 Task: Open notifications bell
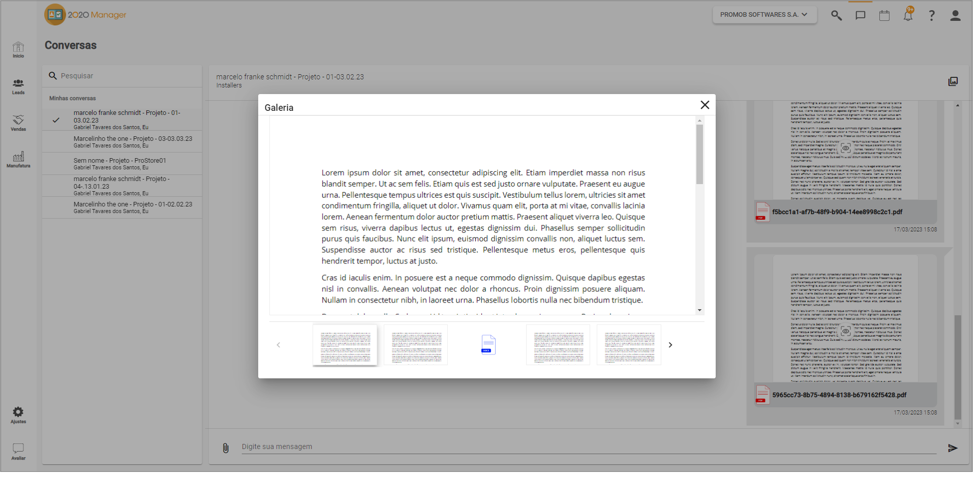point(908,15)
